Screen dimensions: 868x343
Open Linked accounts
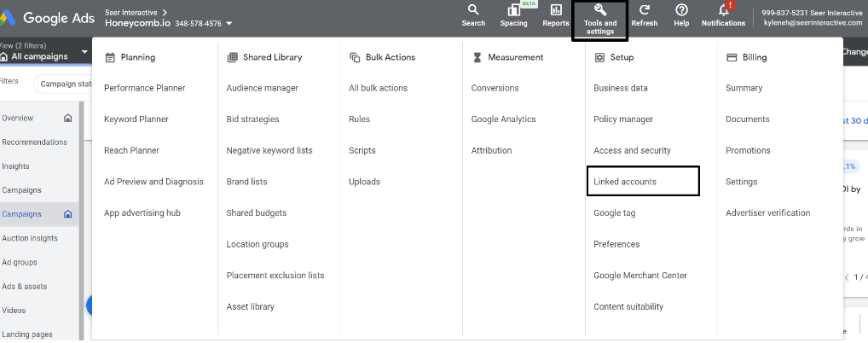(x=625, y=182)
